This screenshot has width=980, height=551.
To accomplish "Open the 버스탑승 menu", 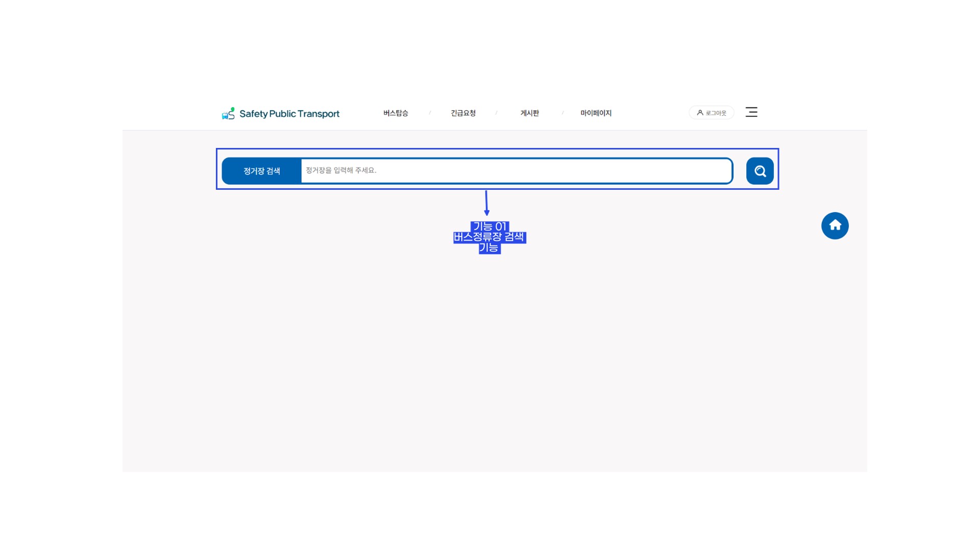I will pos(396,113).
